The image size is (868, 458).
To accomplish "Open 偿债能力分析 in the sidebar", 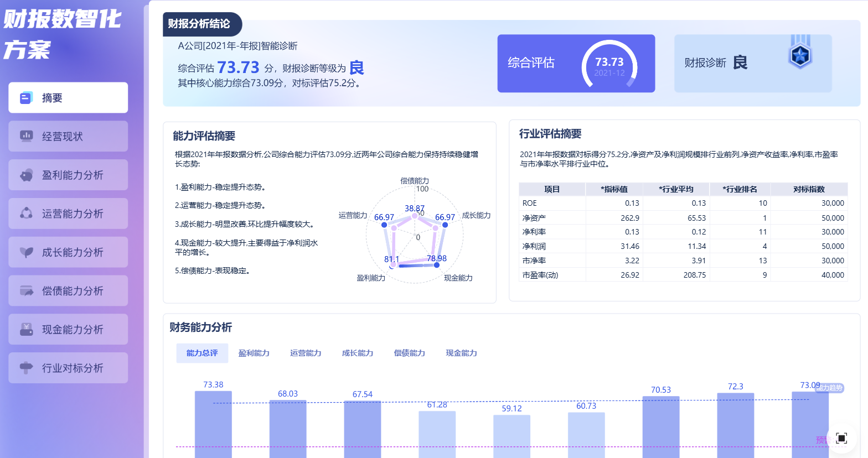I will tap(68, 291).
